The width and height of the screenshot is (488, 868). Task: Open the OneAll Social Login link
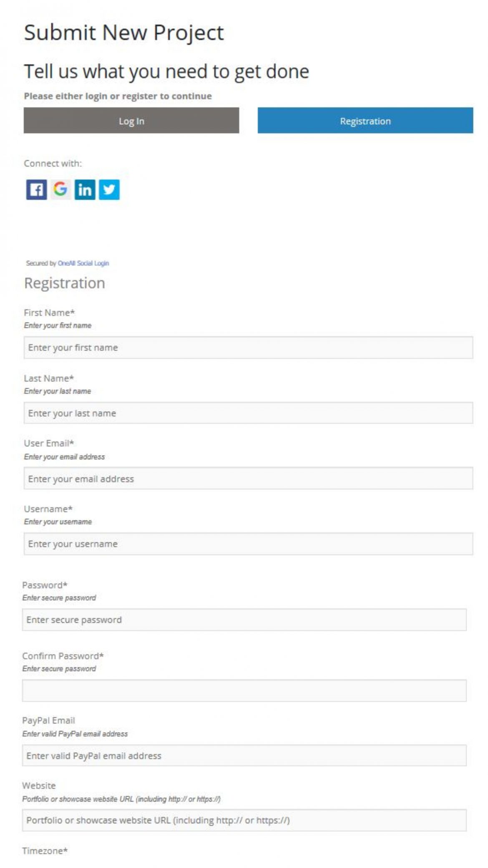tap(83, 263)
